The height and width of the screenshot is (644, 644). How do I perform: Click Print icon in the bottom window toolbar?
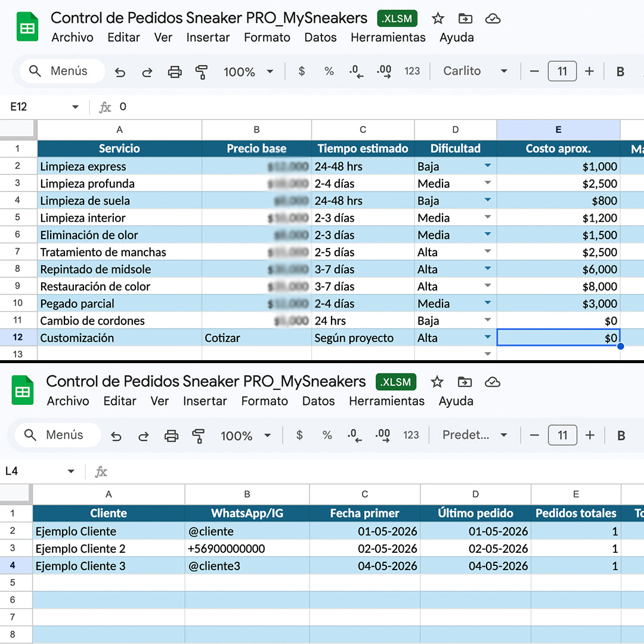point(171,435)
